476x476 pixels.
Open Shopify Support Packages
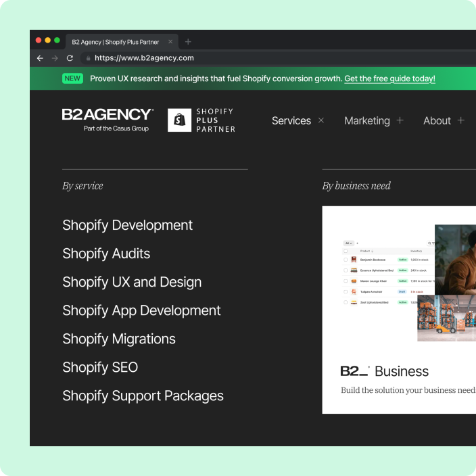143,396
